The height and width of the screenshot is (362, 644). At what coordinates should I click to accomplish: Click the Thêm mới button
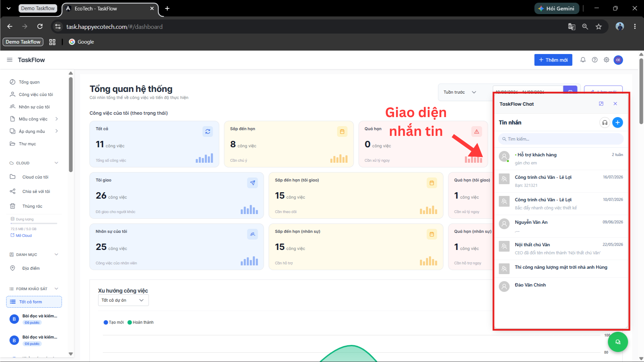(553, 60)
